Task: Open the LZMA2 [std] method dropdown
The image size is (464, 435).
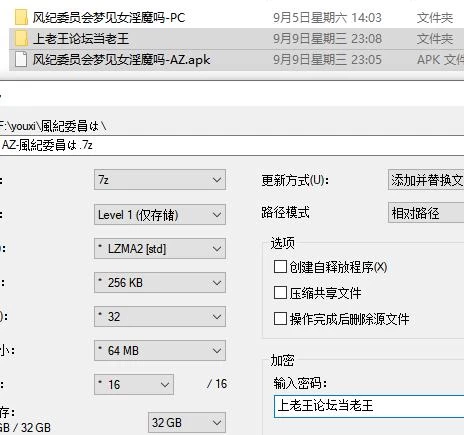Action: click(x=160, y=249)
